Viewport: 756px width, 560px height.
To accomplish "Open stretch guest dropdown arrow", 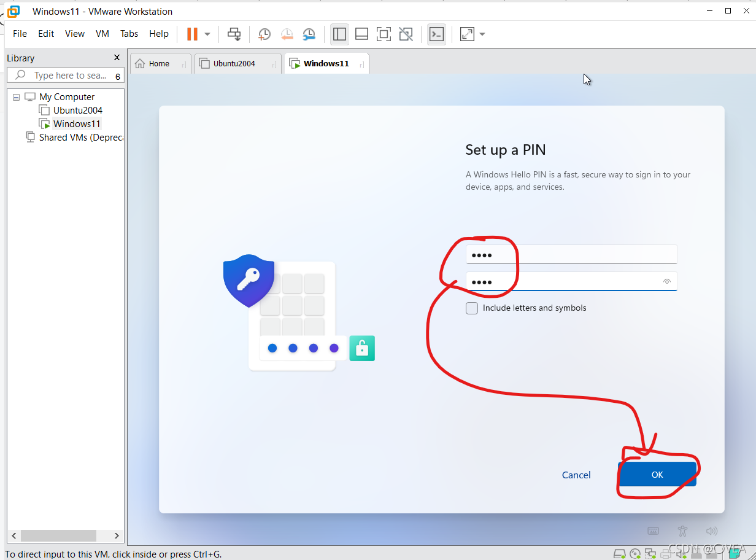I will 482,34.
